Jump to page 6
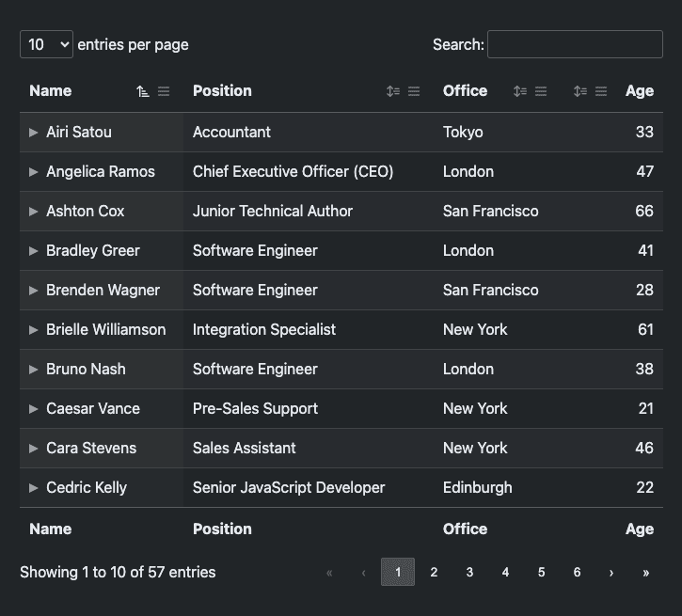 pyautogui.click(x=577, y=572)
